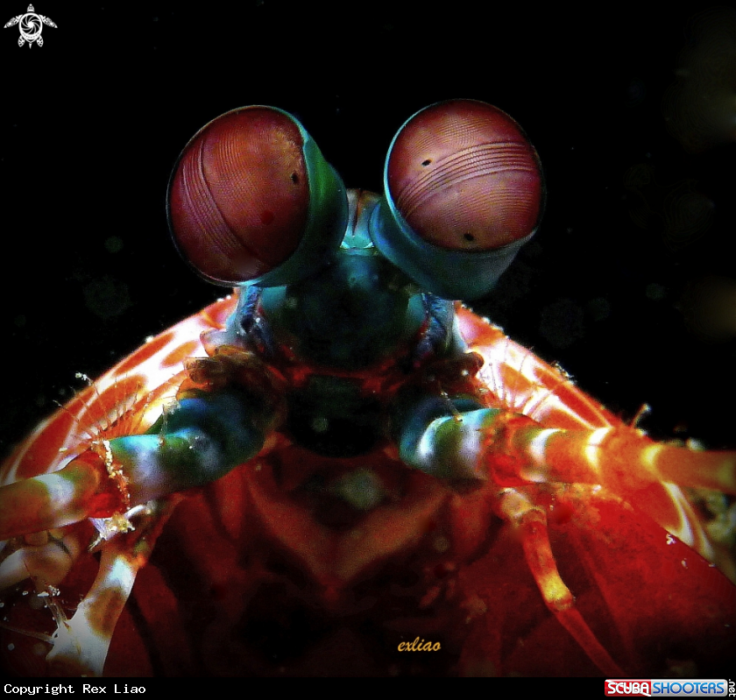The image size is (736, 700).
Task: Click the black bottom footer bar
Action: [368, 689]
